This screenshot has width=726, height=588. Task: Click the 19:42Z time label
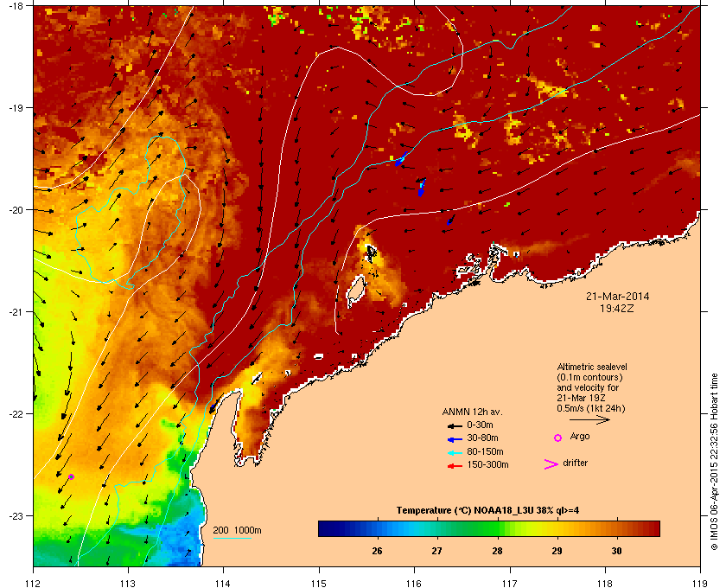(617, 308)
